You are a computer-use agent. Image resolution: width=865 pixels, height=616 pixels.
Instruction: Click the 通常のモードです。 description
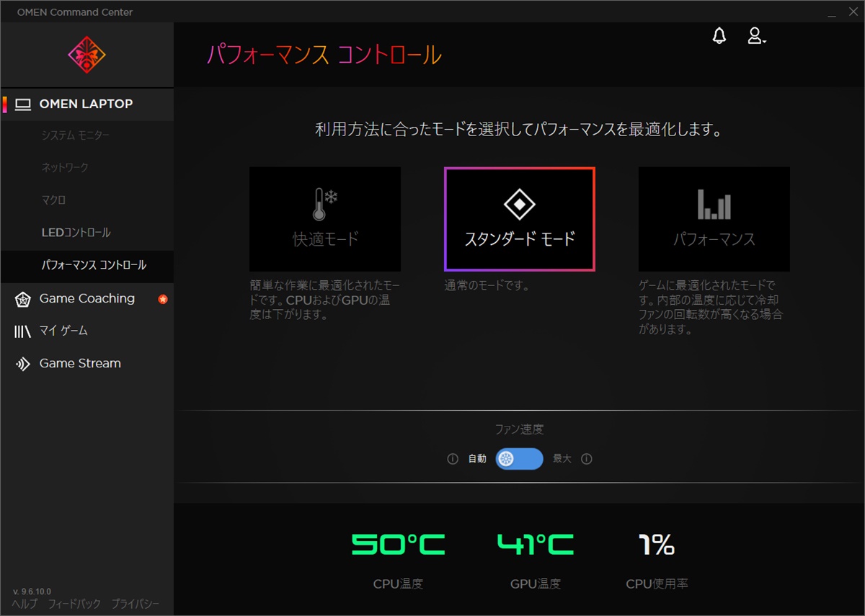pyautogui.click(x=487, y=286)
